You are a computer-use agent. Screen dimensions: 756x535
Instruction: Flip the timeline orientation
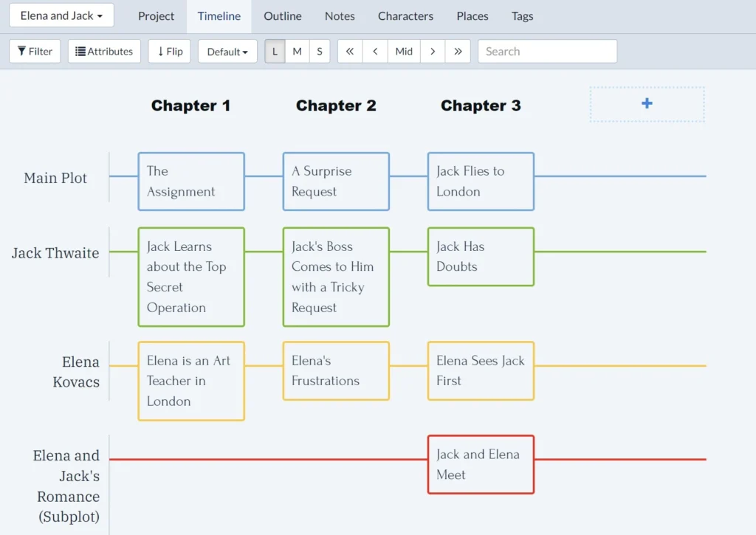pos(170,52)
